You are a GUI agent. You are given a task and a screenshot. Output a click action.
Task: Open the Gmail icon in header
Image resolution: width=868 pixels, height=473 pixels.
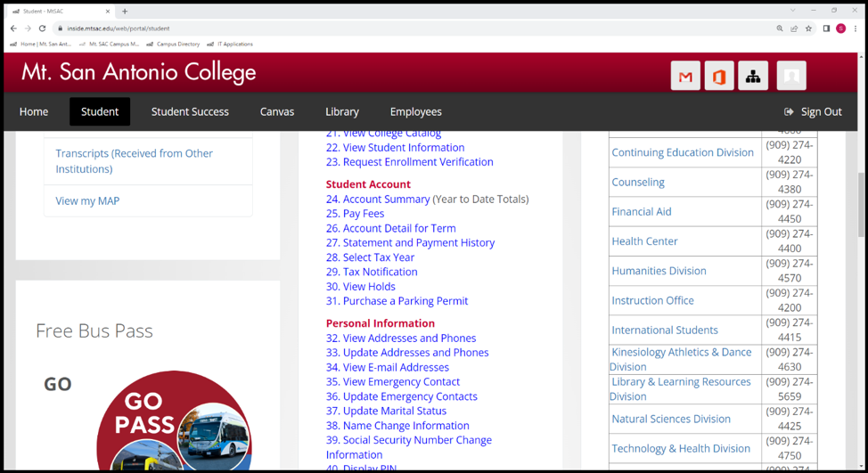(685, 76)
